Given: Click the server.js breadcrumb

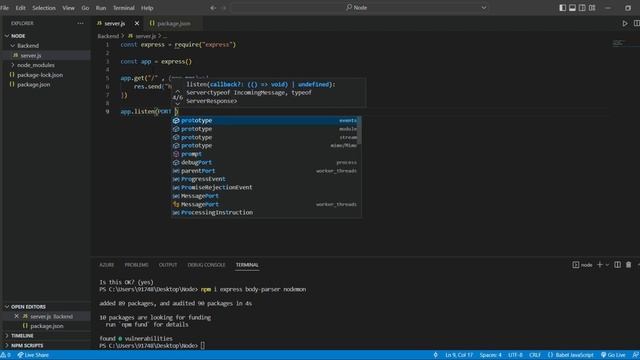Looking at the screenshot, I should (145, 36).
